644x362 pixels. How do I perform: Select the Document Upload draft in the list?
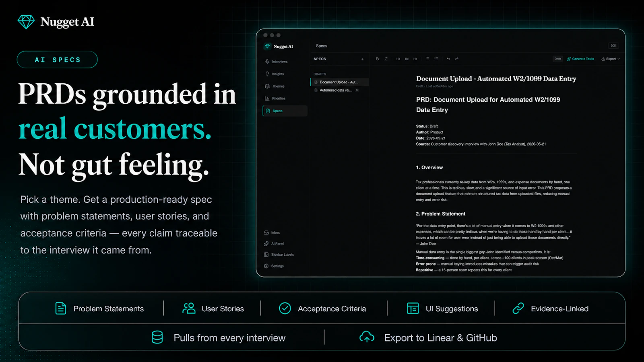[x=339, y=82]
